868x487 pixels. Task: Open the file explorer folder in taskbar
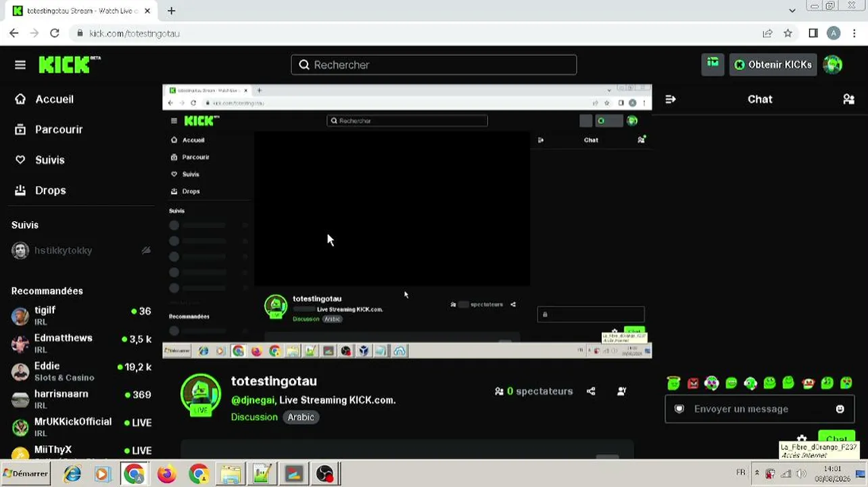point(230,474)
